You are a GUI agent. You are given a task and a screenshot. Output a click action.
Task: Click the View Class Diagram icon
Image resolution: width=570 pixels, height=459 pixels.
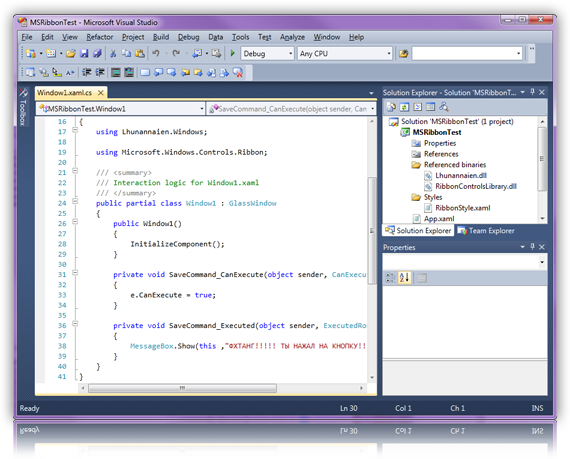point(444,107)
